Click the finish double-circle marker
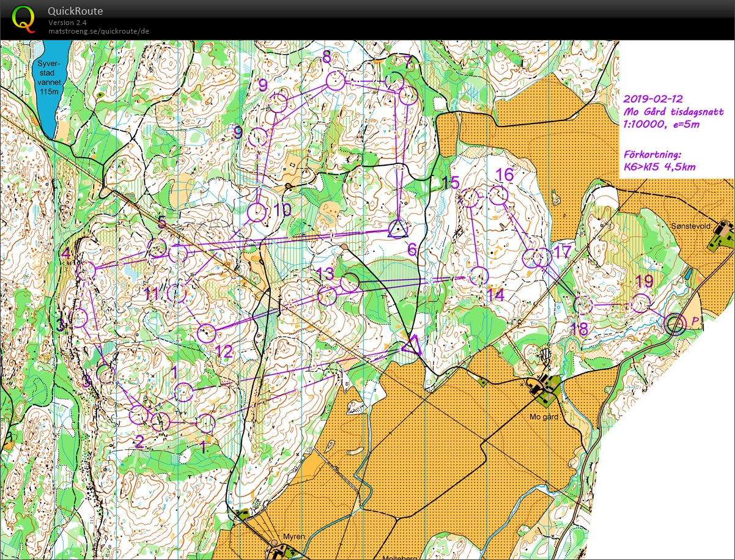The width and height of the screenshot is (735, 560). [x=675, y=324]
